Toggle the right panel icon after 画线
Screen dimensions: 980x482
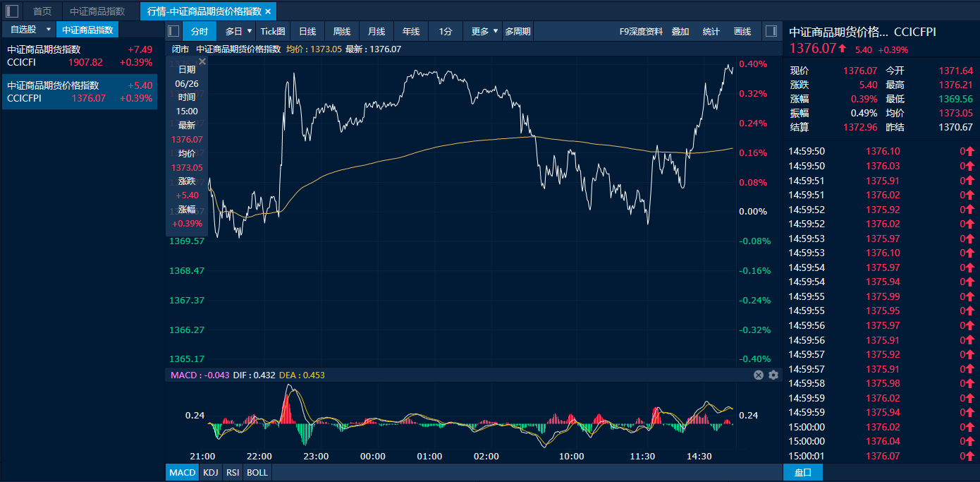[771, 31]
